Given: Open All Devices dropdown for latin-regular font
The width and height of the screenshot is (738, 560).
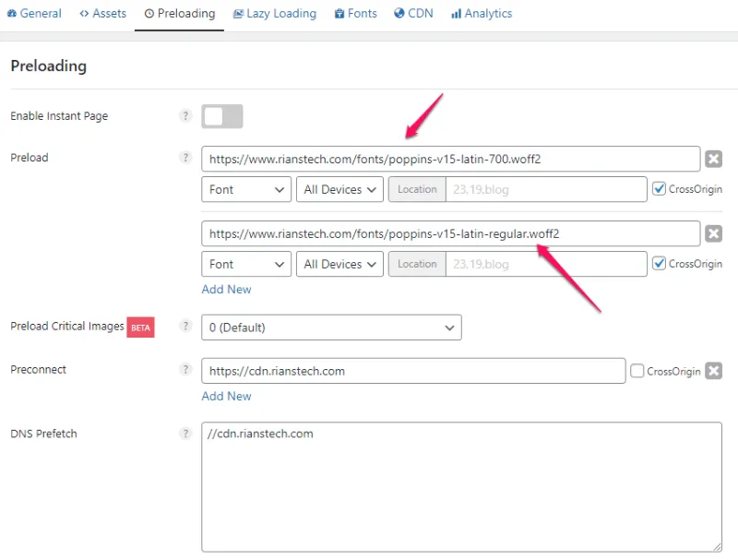Looking at the screenshot, I should [339, 264].
